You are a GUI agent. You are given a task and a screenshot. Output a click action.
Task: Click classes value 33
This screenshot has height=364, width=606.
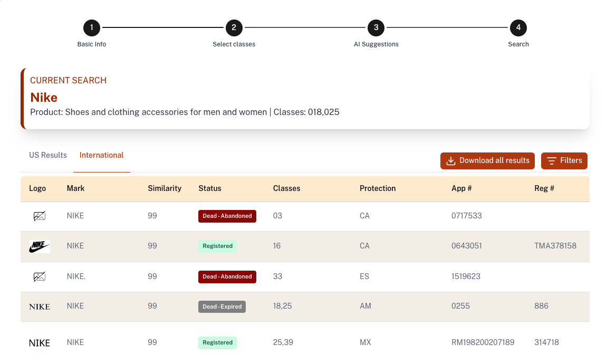tap(277, 276)
